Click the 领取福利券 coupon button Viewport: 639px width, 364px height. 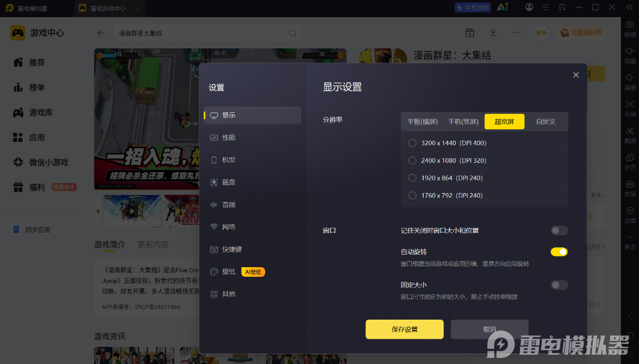pos(582,33)
